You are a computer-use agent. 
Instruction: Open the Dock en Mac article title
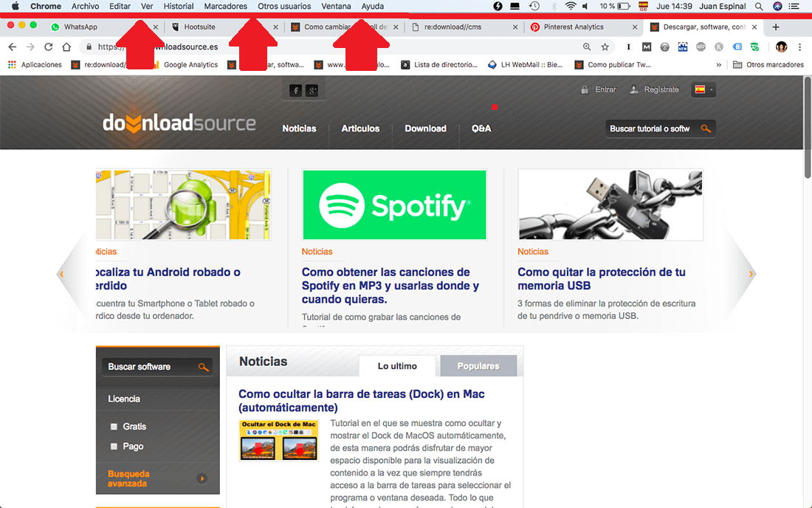pos(362,401)
